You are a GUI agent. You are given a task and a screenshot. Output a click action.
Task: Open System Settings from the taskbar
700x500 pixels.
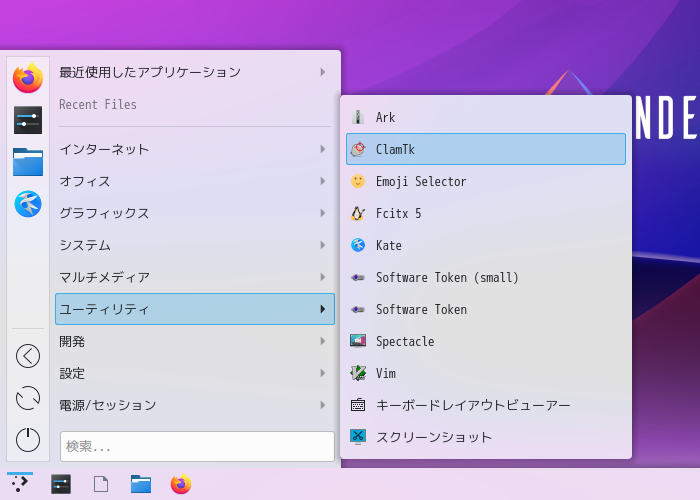(61, 484)
